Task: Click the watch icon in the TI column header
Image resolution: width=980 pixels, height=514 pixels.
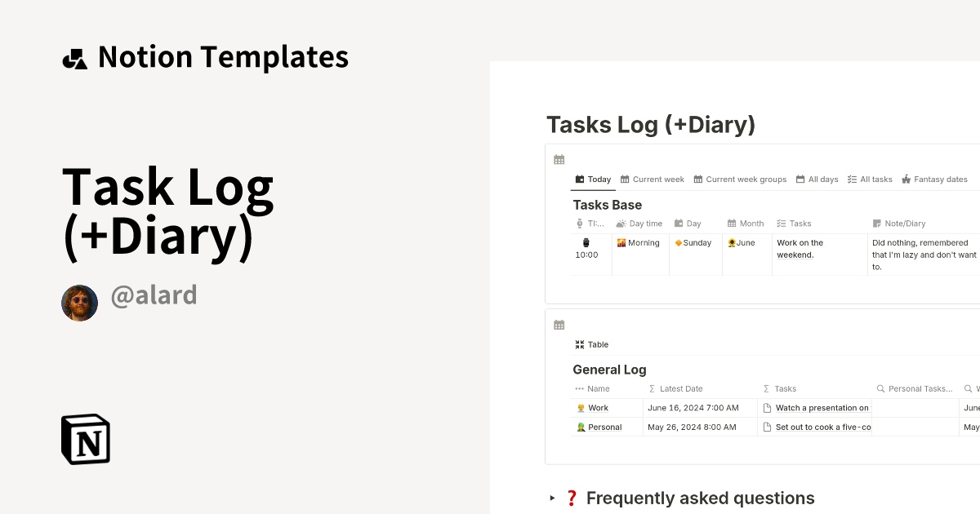Action: (x=578, y=223)
